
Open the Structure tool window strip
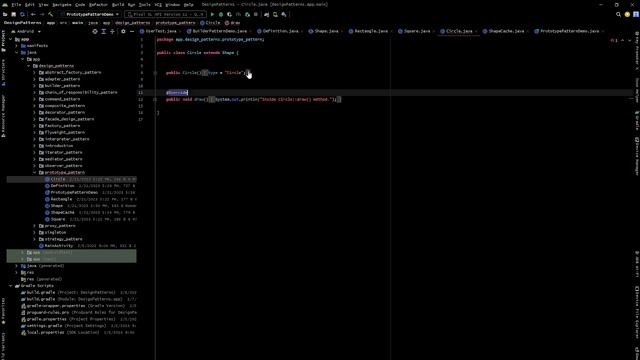(x=3, y=72)
